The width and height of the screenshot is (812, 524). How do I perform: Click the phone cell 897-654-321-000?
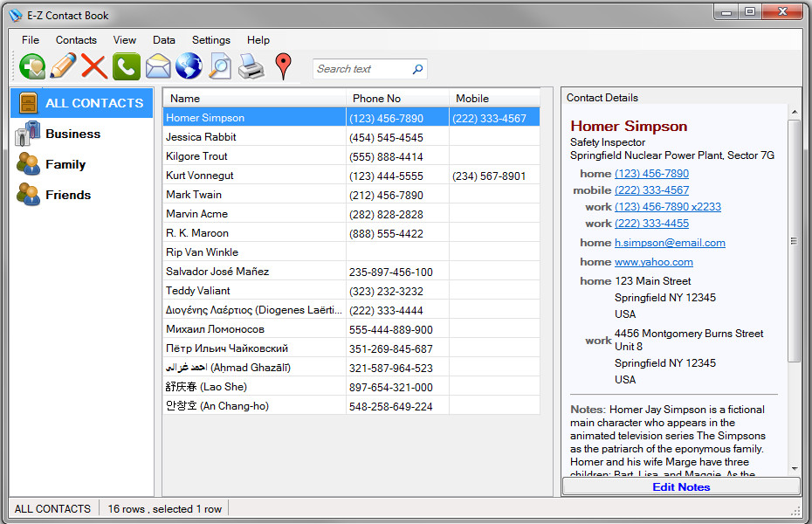[397, 387]
